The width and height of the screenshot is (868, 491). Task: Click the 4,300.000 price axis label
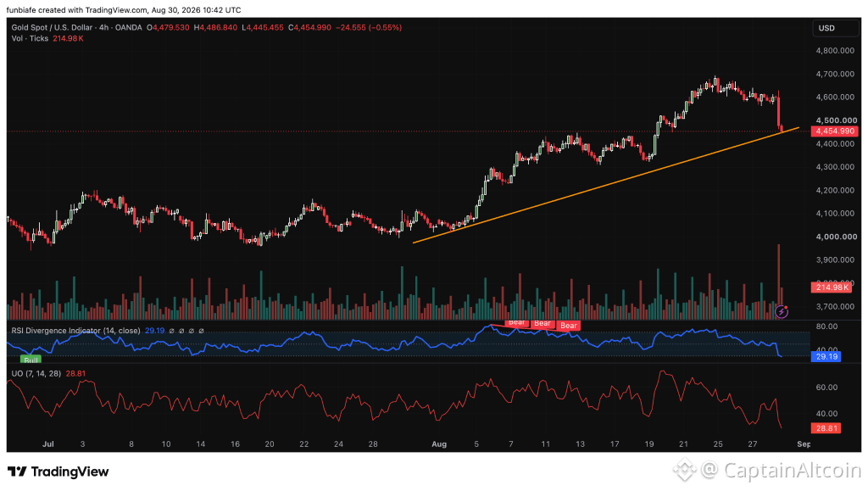pyautogui.click(x=835, y=166)
